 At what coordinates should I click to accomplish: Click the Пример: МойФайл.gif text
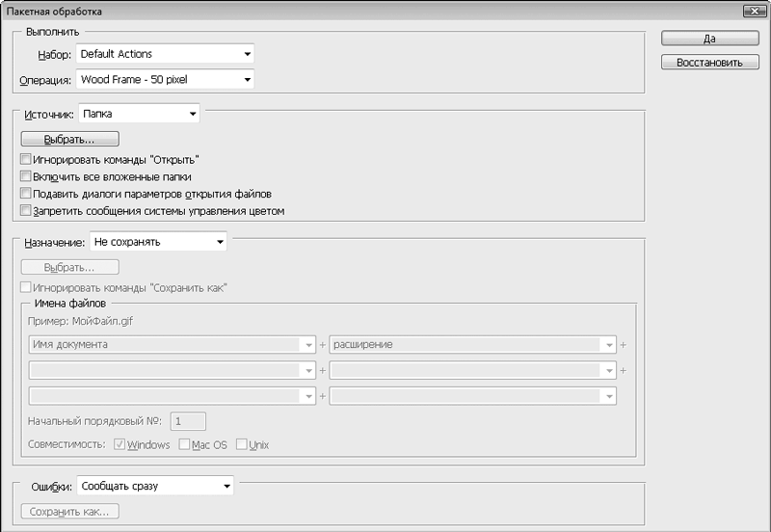coord(81,321)
